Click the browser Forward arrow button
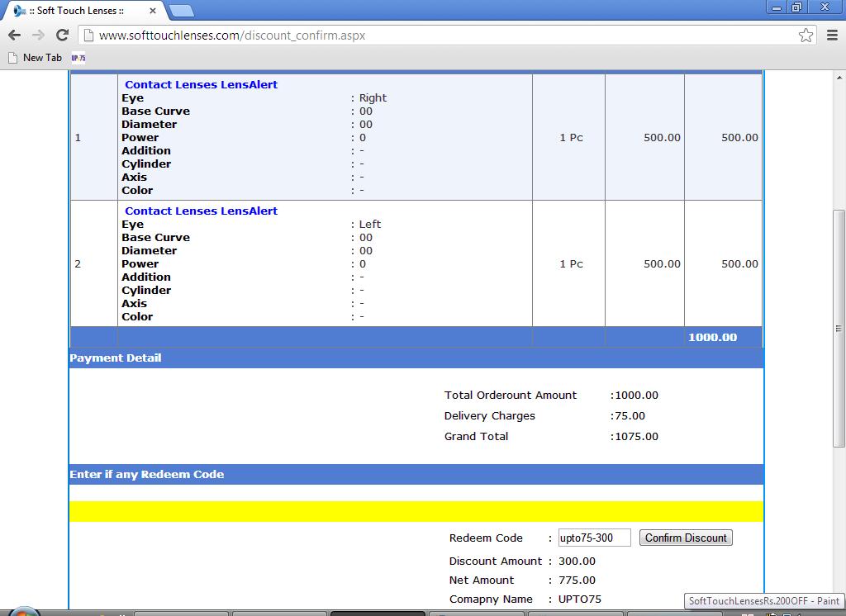 click(38, 35)
